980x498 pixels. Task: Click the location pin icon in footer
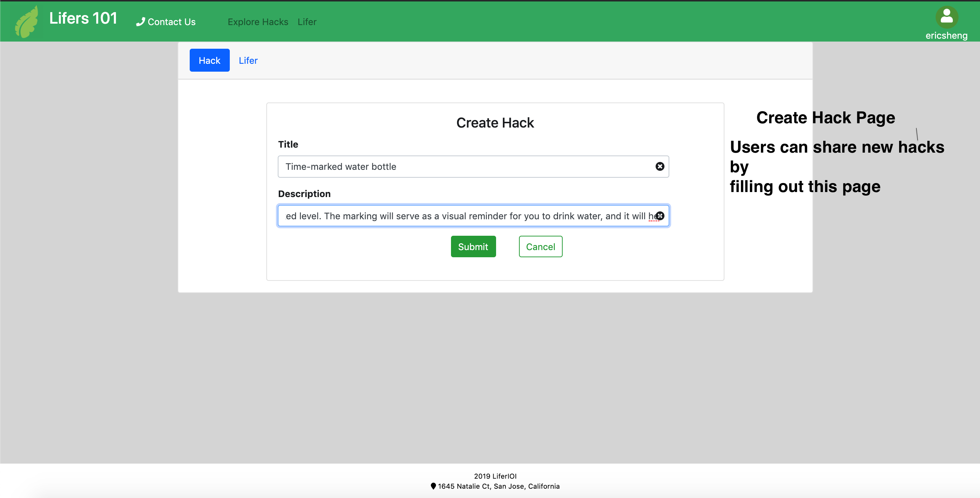(433, 486)
